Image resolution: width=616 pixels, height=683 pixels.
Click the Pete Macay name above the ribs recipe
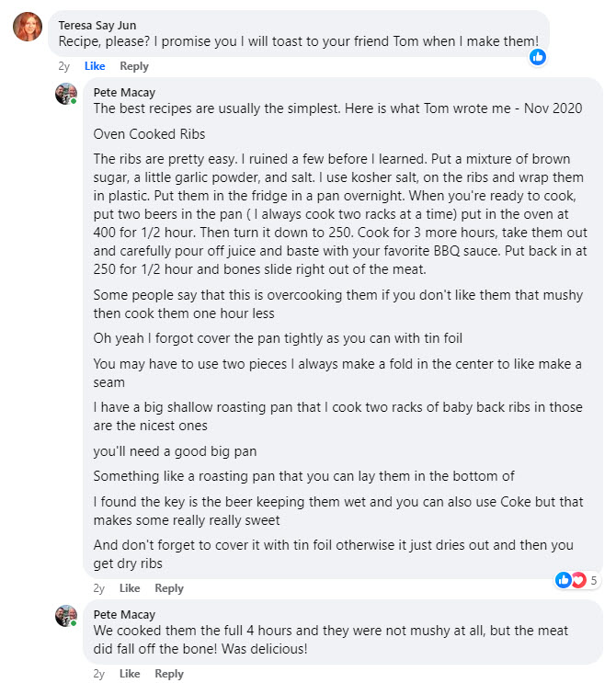(x=124, y=92)
